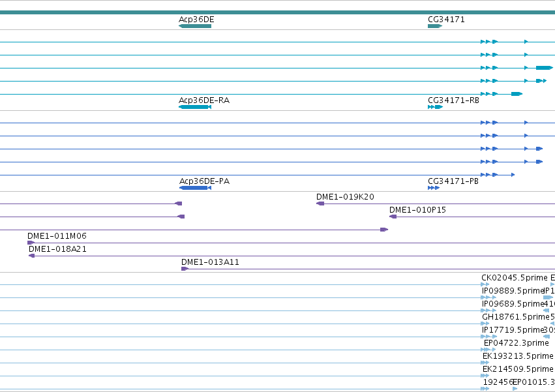Click the DME1-010P15 clone label

[417, 209]
